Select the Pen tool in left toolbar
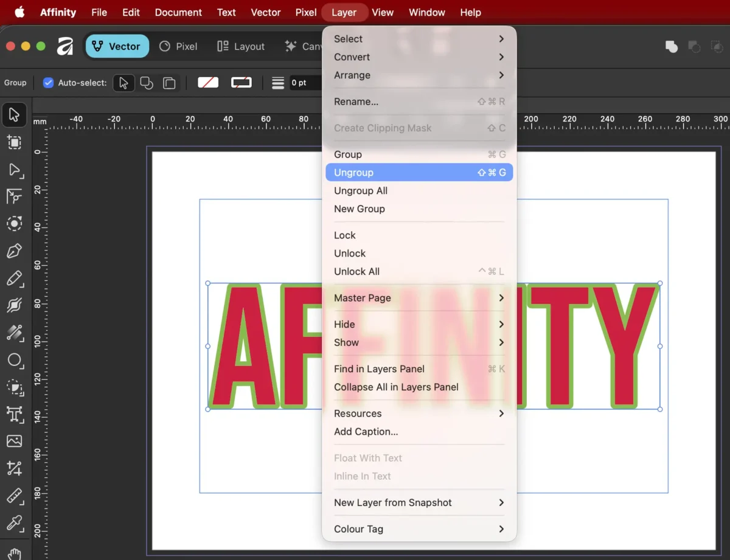Image resolution: width=730 pixels, height=560 pixels. pos(14,251)
